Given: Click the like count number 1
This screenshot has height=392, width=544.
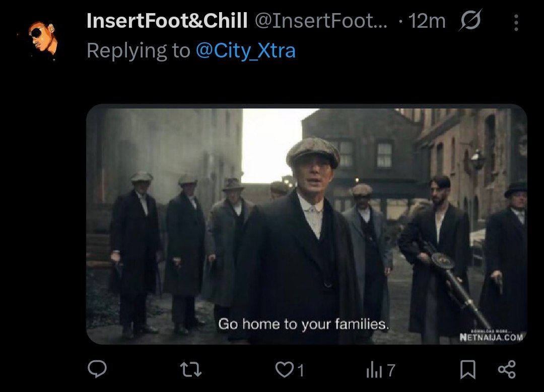Looking at the screenshot, I should 301,371.
